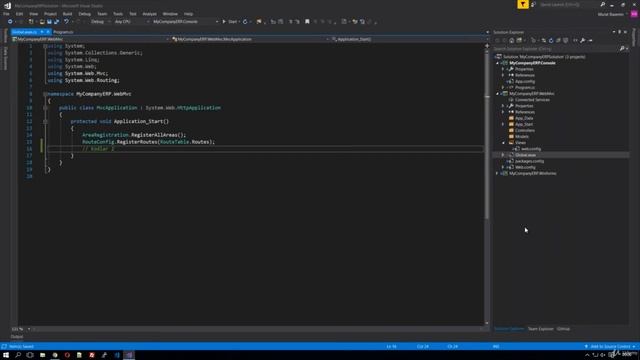Image resolution: width=640 pixels, height=360 pixels.
Task: Collapse the MvcApplication class block
Action: coord(45,108)
